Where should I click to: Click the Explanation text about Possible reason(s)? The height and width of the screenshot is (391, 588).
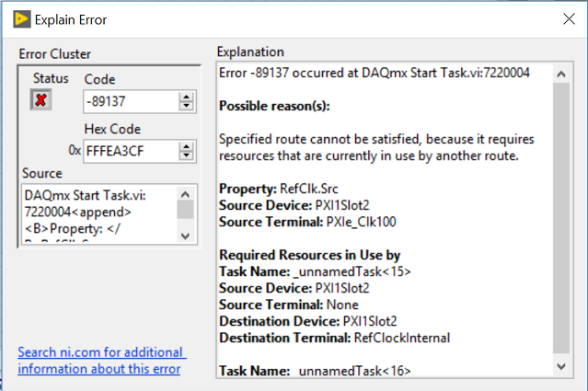click(274, 106)
